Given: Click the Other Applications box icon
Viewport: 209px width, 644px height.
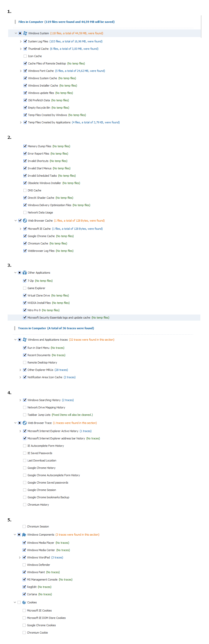Looking at the screenshot, I should (25, 273).
